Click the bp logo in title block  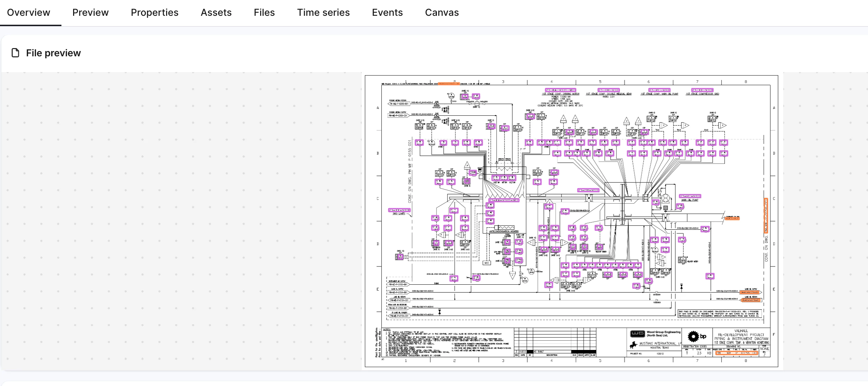point(697,337)
